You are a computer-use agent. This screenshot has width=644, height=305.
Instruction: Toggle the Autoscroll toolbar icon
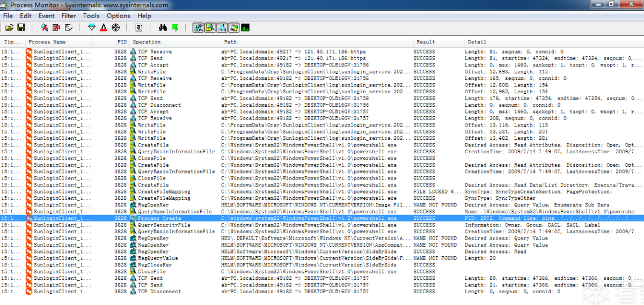(x=56, y=28)
